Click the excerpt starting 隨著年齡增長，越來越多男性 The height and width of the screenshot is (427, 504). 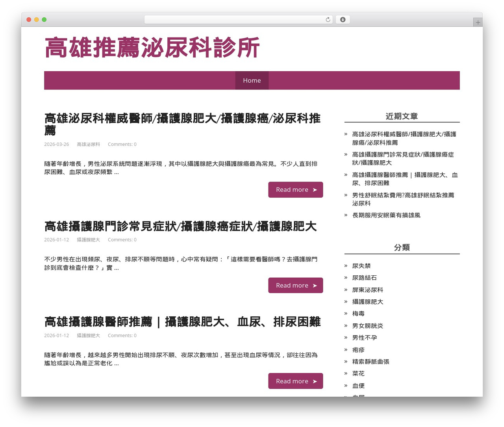click(181, 359)
